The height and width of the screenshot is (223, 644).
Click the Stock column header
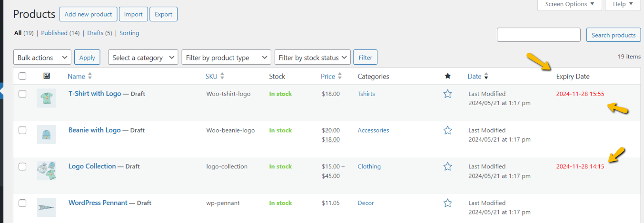(277, 76)
